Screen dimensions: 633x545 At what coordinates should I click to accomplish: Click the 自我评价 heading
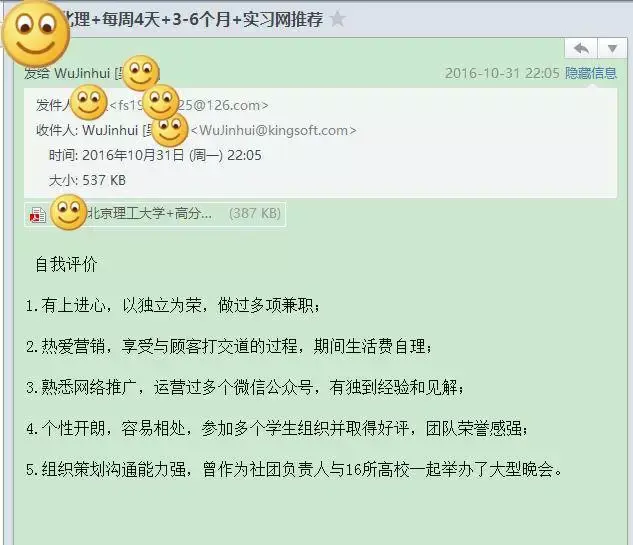(66, 264)
